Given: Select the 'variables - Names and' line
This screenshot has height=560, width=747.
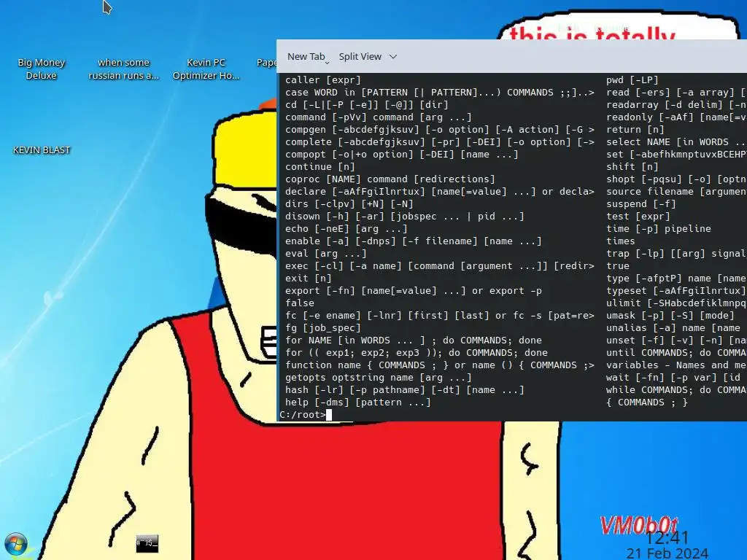Looking at the screenshot, I should point(676,365).
